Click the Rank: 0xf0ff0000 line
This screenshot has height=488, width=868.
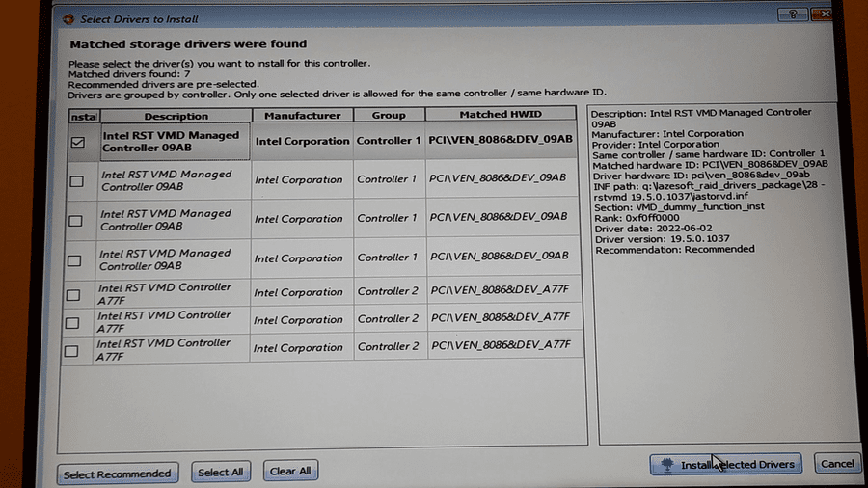click(637, 218)
